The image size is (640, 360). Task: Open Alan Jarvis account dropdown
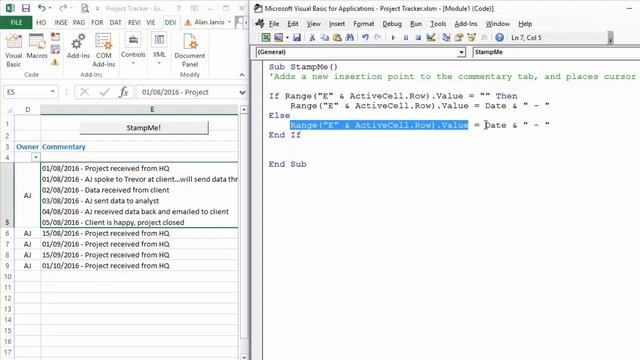[229, 22]
